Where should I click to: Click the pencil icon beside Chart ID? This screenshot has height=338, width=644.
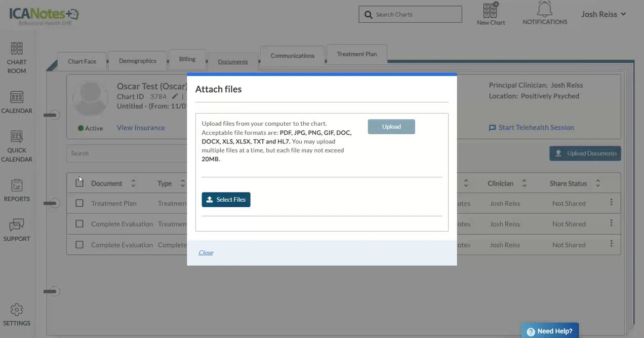click(175, 96)
